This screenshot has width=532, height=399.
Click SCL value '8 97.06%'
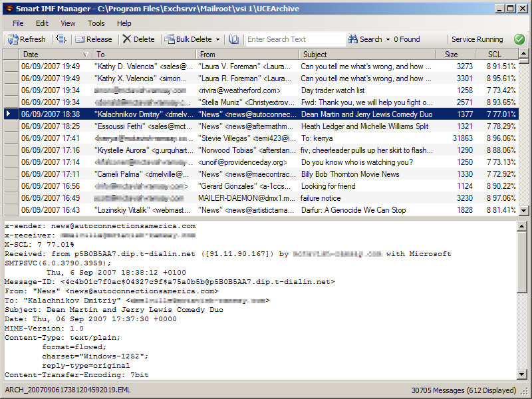[x=501, y=198]
